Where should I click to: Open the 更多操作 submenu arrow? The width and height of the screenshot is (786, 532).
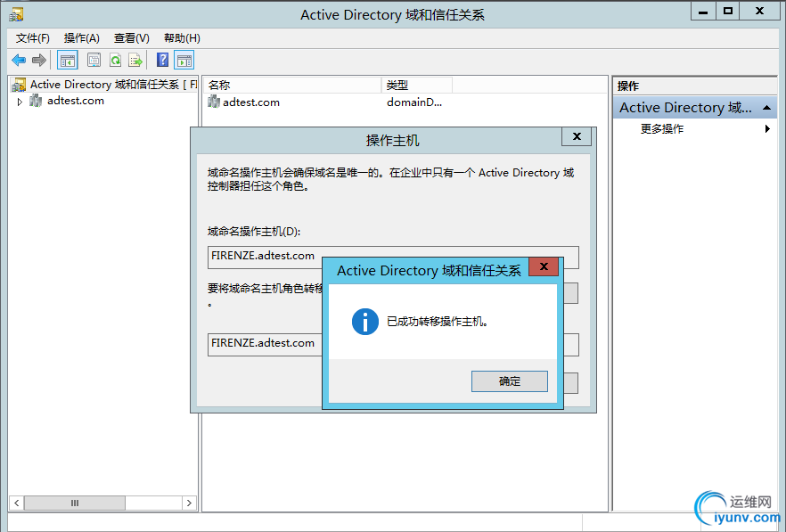pyautogui.click(x=767, y=129)
